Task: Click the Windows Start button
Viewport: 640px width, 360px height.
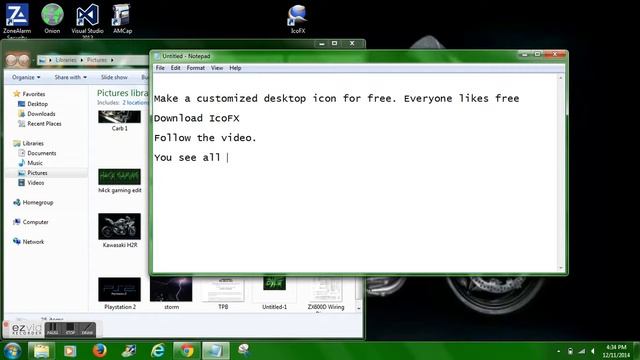Action: [12, 351]
